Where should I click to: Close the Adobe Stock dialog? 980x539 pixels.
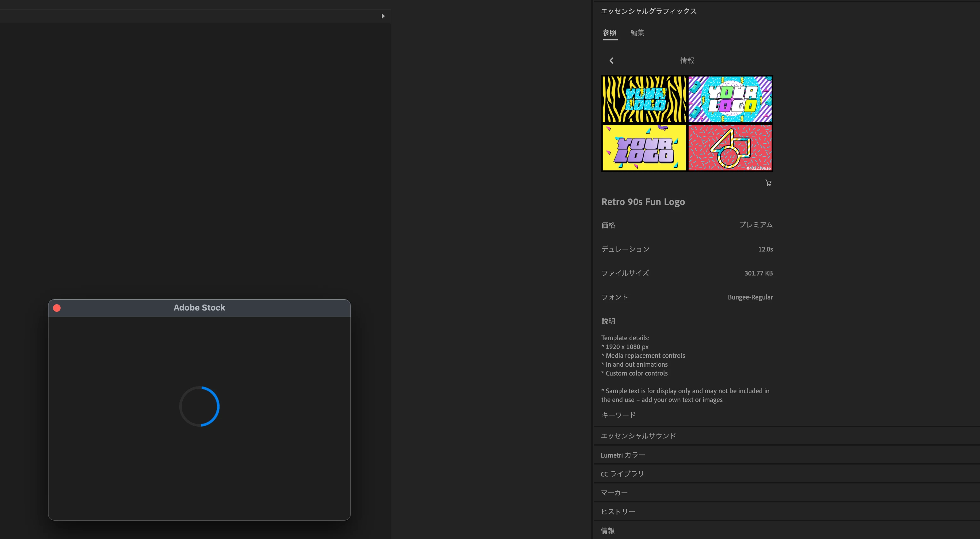57,308
